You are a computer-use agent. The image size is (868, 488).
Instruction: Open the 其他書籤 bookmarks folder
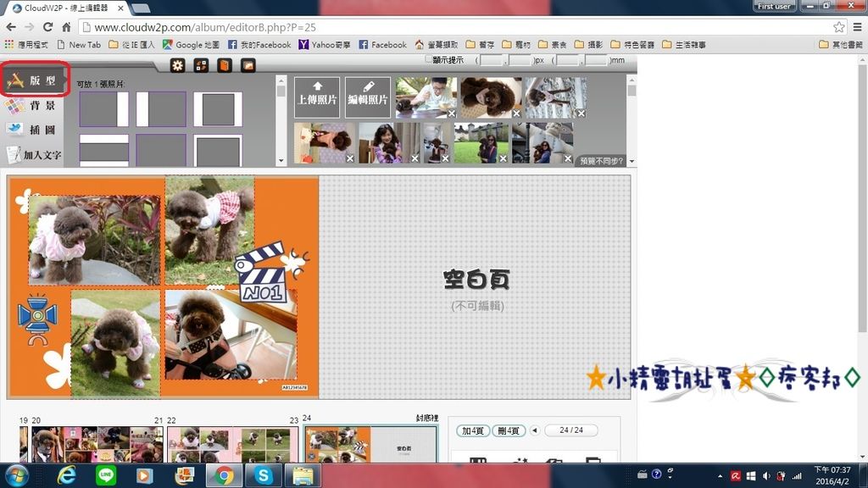[841, 44]
